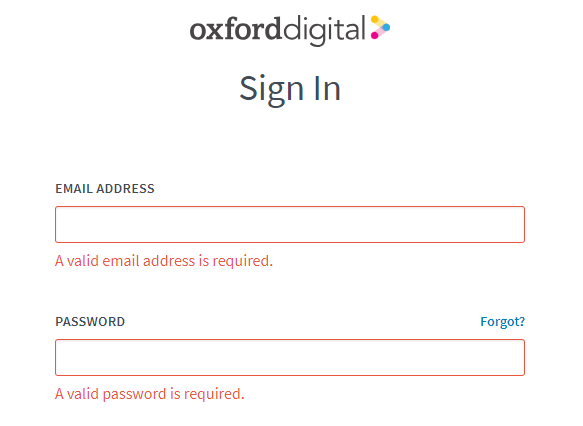Click the pink dot in the logo
This screenshot has height=426, width=583.
pyautogui.click(x=374, y=35)
